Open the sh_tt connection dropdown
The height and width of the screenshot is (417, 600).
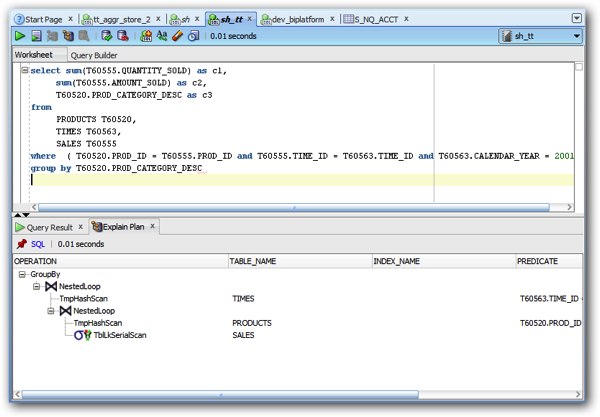(x=576, y=36)
